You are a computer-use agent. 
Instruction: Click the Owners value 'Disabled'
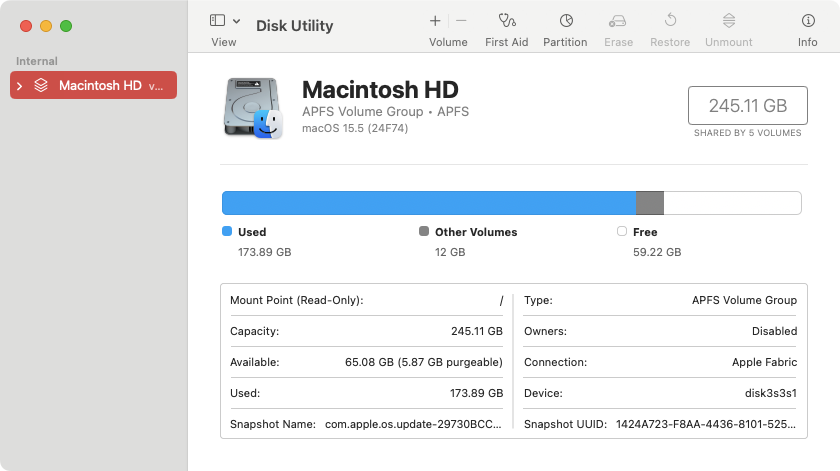coord(775,331)
